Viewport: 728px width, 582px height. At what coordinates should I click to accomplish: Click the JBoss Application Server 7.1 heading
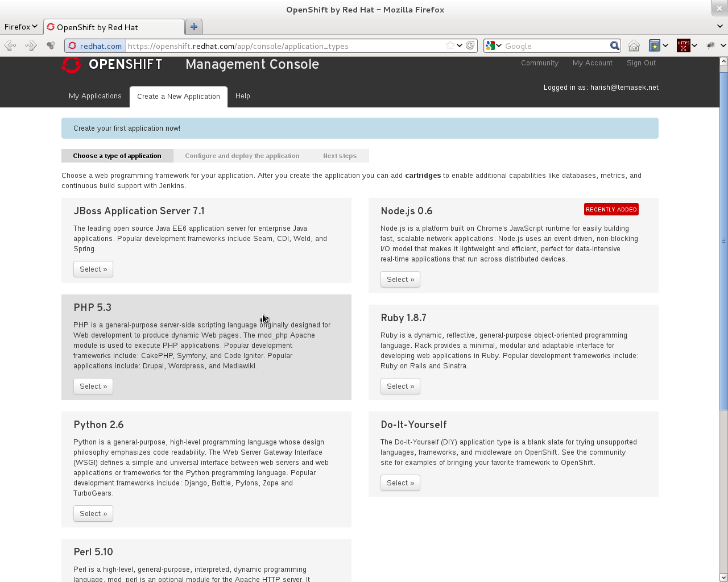139,211
